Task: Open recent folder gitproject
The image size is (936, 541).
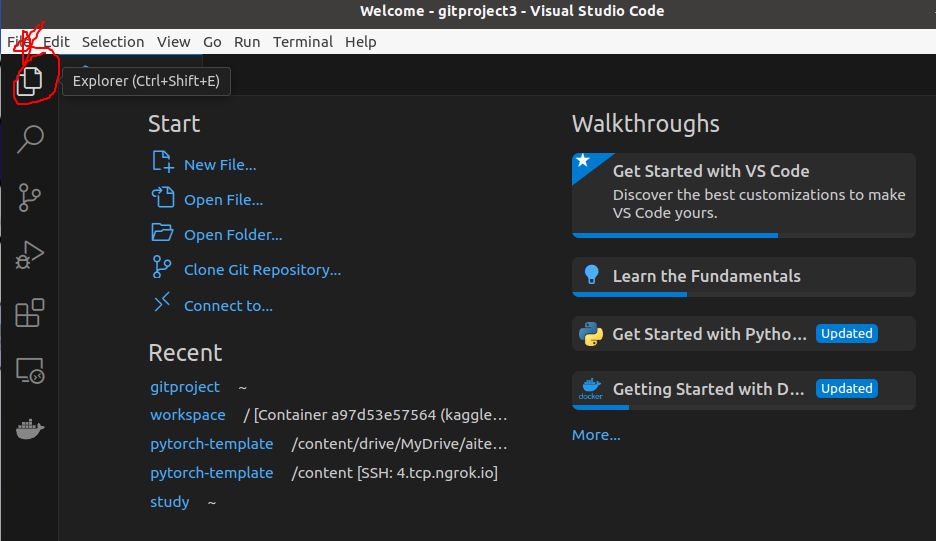Action: click(x=184, y=387)
